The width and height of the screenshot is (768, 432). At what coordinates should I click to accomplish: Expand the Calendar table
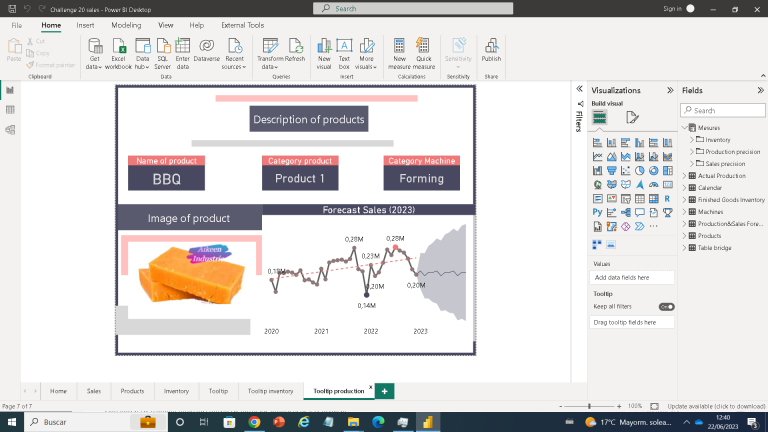tap(685, 187)
